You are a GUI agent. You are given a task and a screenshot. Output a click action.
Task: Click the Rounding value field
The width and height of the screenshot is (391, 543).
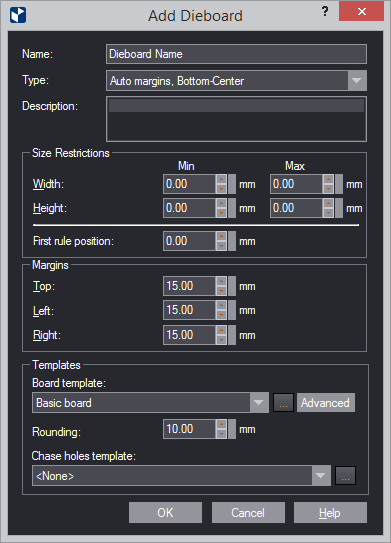click(190, 429)
